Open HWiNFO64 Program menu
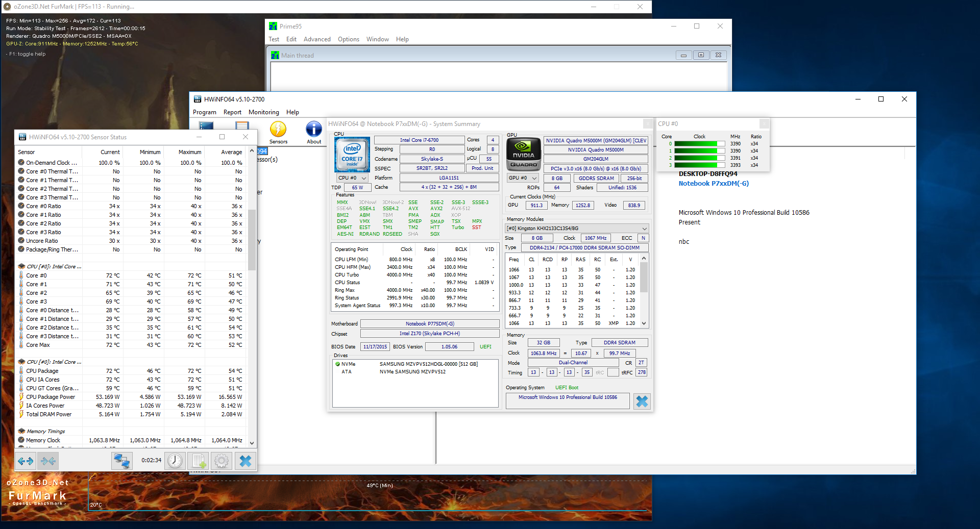 click(205, 112)
